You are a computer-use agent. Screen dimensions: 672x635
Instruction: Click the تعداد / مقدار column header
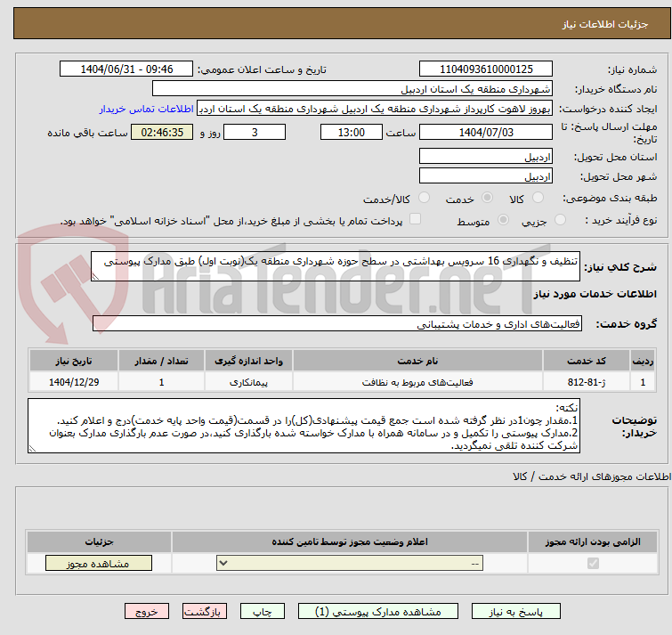coord(162,361)
